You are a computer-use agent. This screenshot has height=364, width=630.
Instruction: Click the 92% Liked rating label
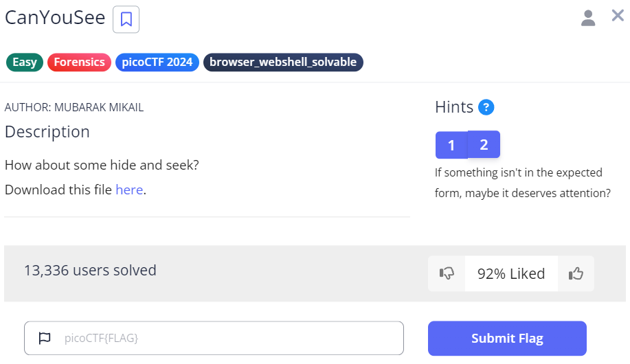(x=511, y=274)
